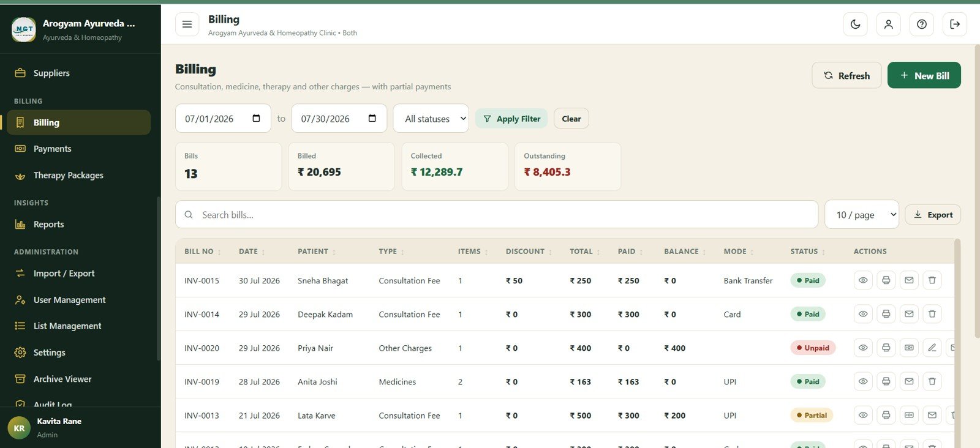Delete bill INV-0015 with the trash icon
The image size is (980, 448).
tap(932, 280)
